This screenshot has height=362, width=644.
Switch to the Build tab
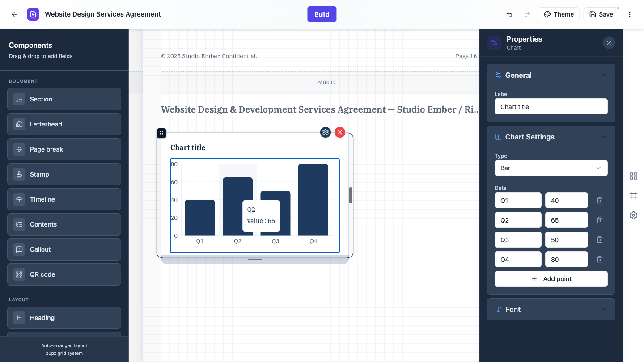click(x=322, y=14)
